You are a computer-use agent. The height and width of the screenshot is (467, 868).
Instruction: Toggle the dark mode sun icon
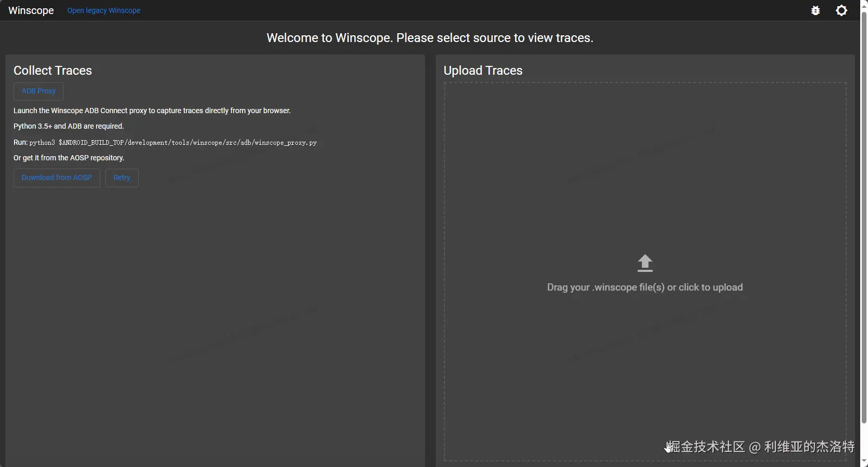pos(842,10)
